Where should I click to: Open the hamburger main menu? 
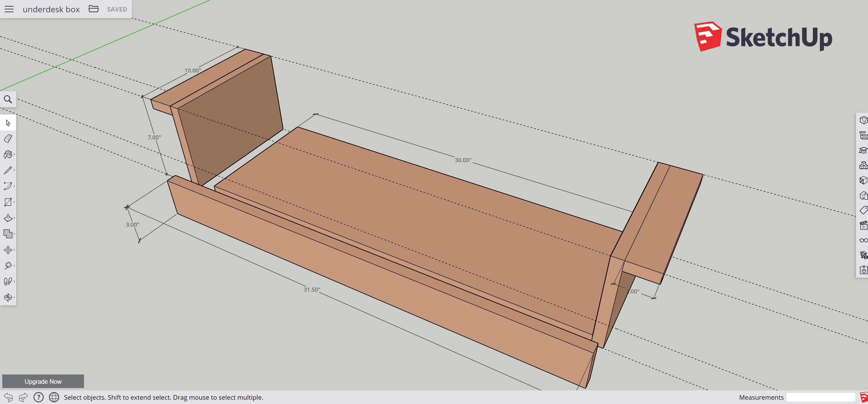pyautogui.click(x=9, y=9)
